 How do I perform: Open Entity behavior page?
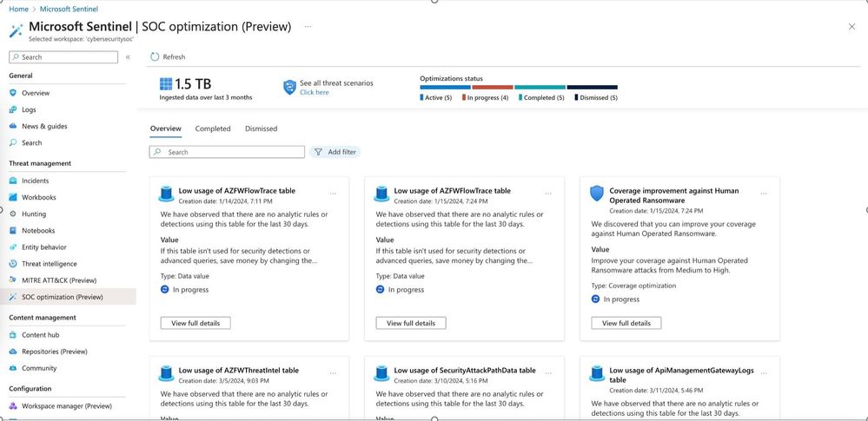pyautogui.click(x=43, y=247)
